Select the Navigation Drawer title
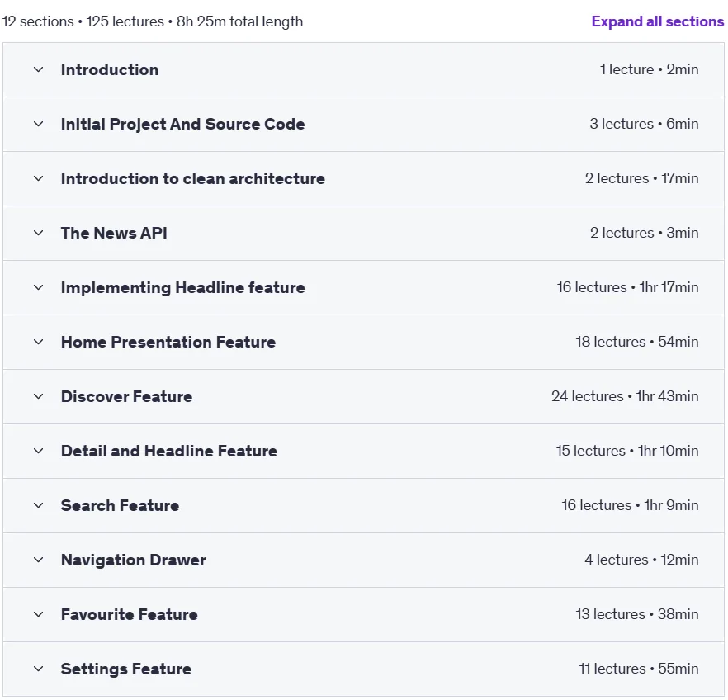The width and height of the screenshot is (728, 700). (x=133, y=560)
